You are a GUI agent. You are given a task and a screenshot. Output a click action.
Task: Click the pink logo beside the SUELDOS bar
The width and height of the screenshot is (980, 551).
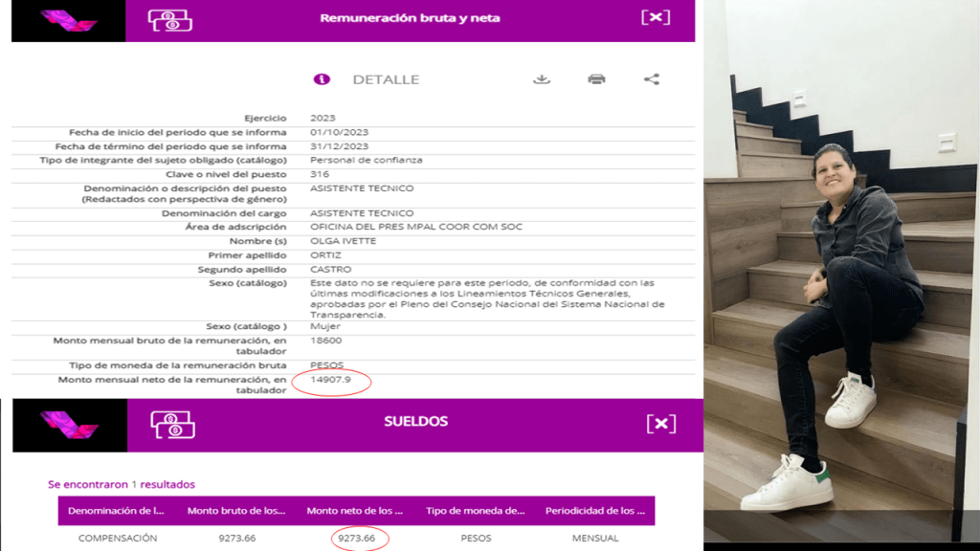[69, 425]
